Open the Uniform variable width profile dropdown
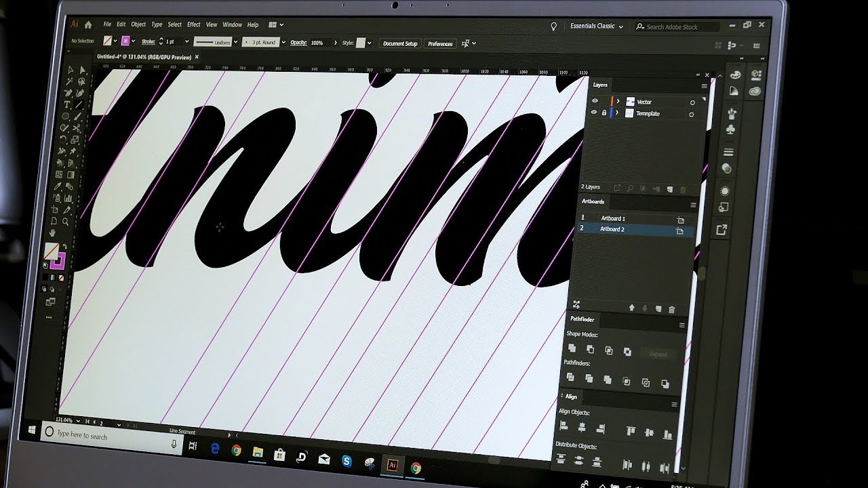This screenshot has height=488, width=868. [x=235, y=42]
